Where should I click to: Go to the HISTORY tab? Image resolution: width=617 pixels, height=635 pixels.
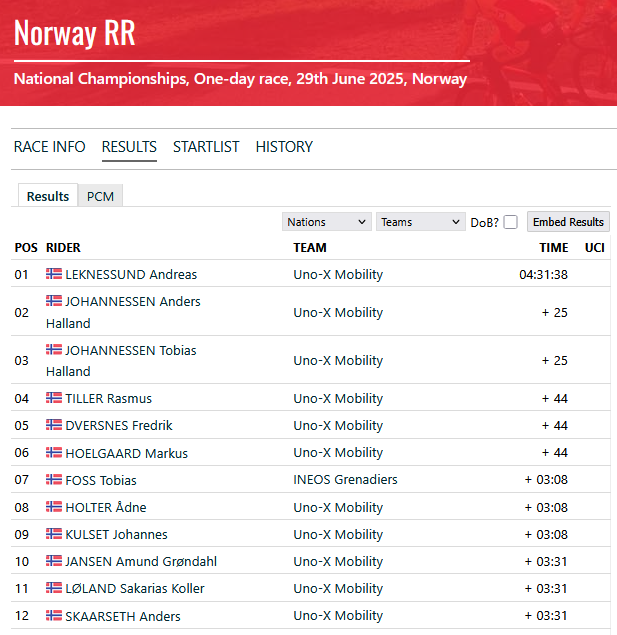pyautogui.click(x=284, y=147)
